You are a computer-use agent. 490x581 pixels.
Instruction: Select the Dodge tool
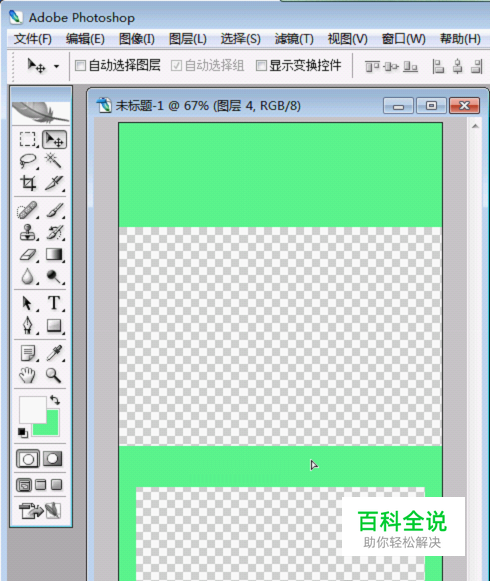pos(54,277)
